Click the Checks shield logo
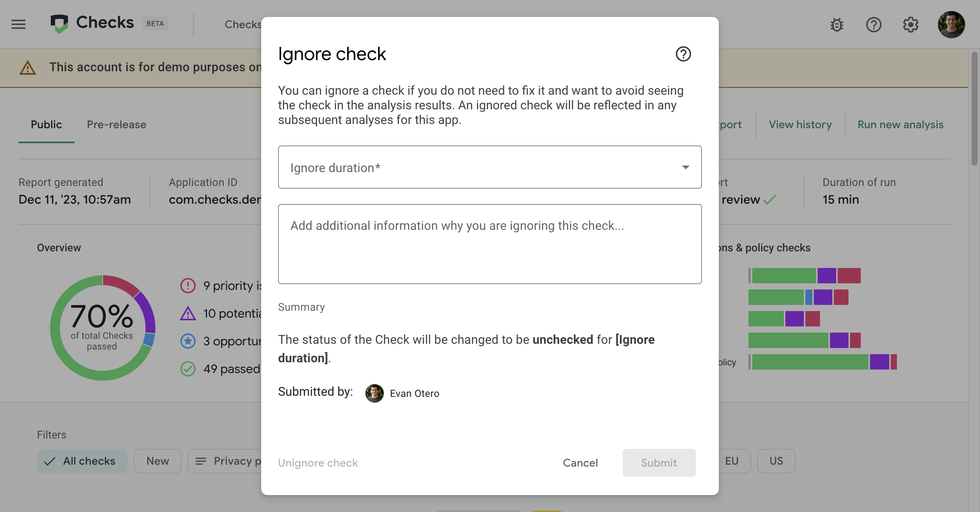 click(59, 23)
